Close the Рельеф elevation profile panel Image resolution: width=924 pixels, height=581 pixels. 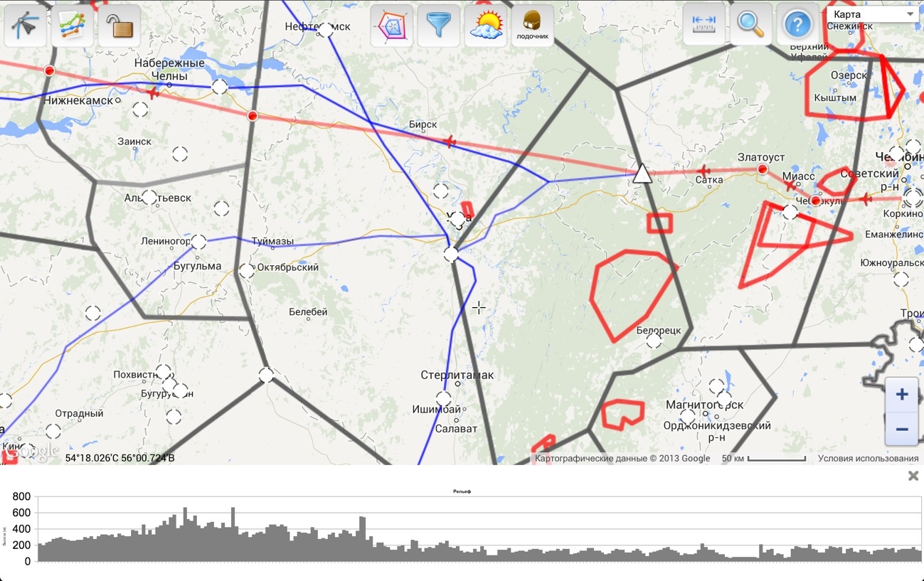coord(913,476)
